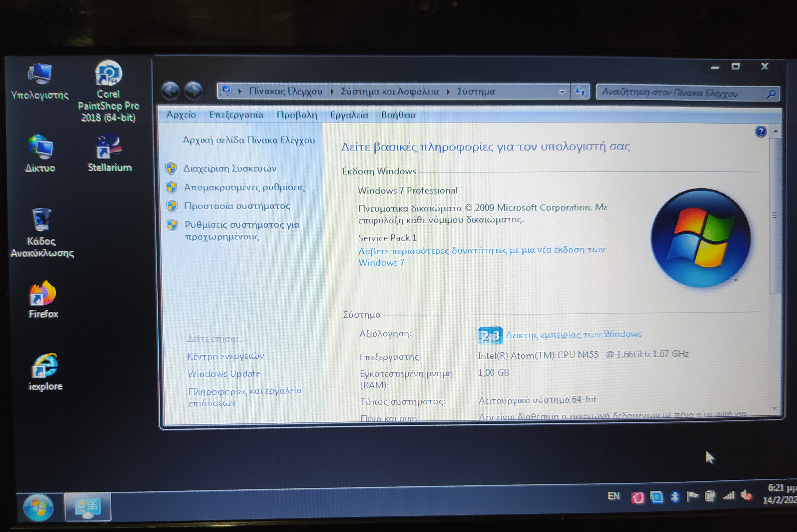Click the pink tray icon next to EN
Screen dimensions: 797x532
pyautogui.click(x=638, y=498)
